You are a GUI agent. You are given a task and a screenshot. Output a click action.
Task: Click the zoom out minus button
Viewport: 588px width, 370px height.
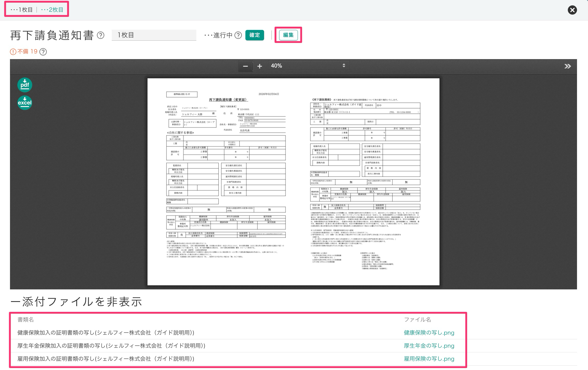pyautogui.click(x=245, y=66)
